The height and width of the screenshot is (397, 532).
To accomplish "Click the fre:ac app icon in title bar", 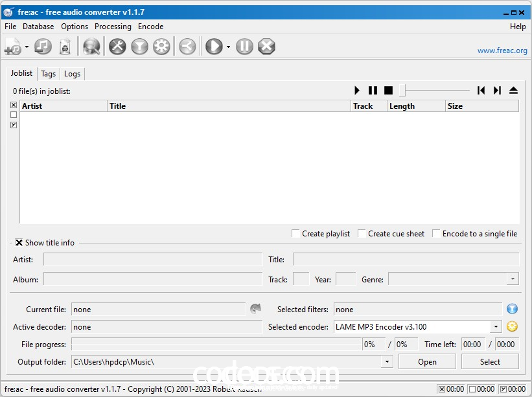I will (8, 12).
